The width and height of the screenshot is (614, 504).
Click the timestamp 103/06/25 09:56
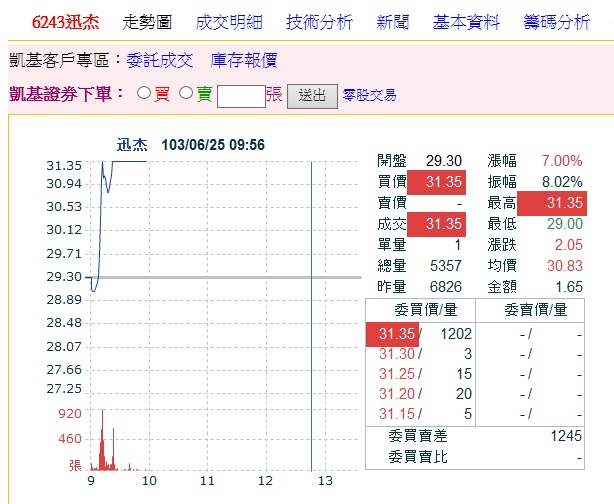tap(213, 145)
